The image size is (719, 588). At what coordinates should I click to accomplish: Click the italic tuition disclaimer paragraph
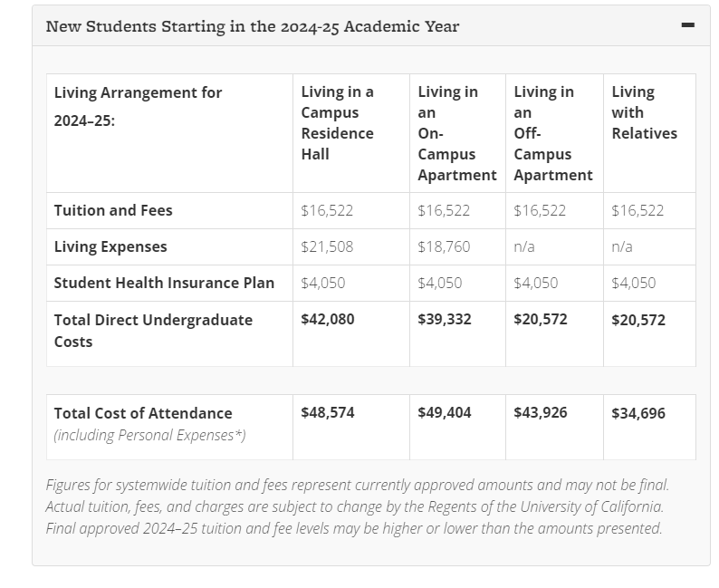click(x=358, y=506)
